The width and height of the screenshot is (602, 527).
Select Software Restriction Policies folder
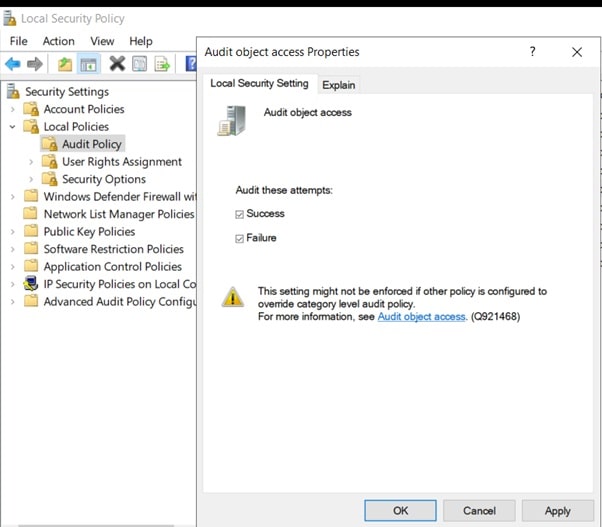[113, 249]
